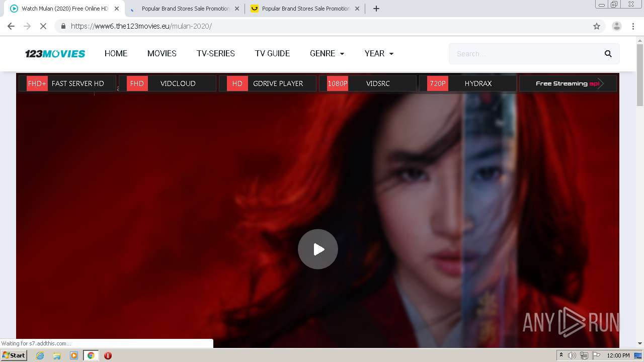Show hidden tray icons arrow

pyautogui.click(x=561, y=355)
